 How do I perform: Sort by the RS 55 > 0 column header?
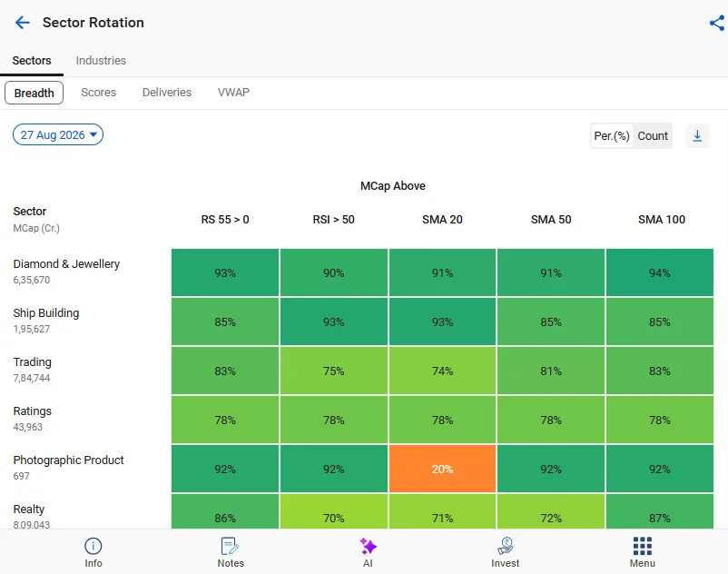(225, 219)
